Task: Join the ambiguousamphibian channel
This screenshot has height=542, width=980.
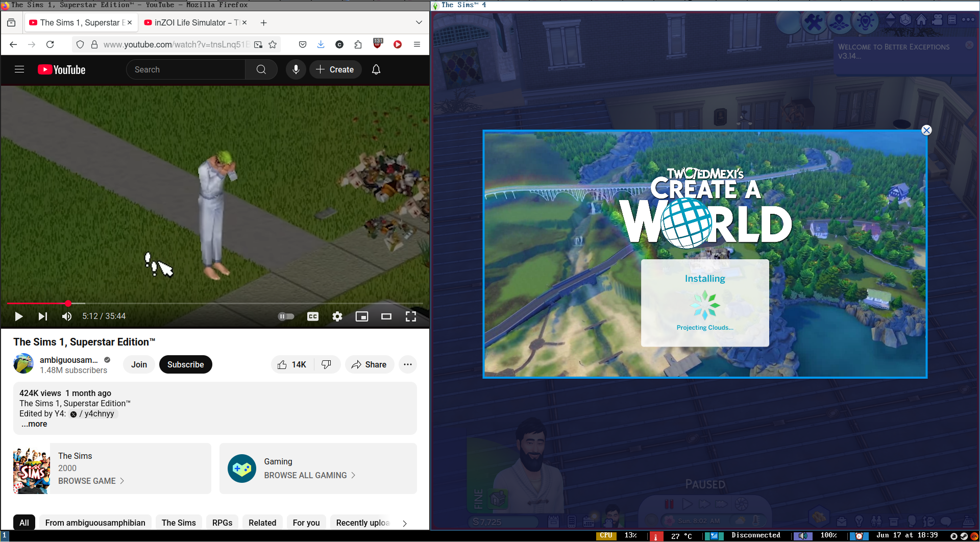Action: (139, 364)
